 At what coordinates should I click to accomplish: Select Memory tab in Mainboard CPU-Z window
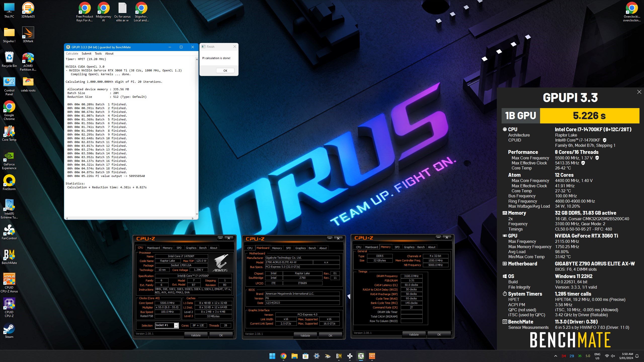click(277, 248)
